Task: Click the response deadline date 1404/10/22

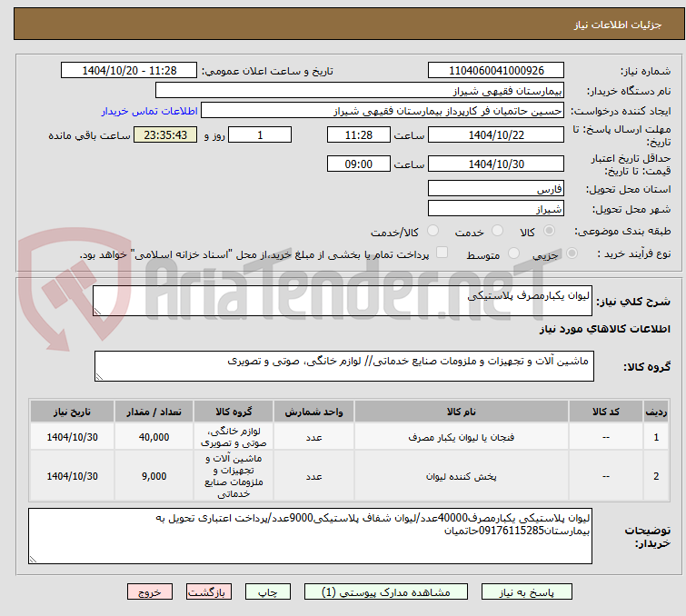Action: coord(496,134)
